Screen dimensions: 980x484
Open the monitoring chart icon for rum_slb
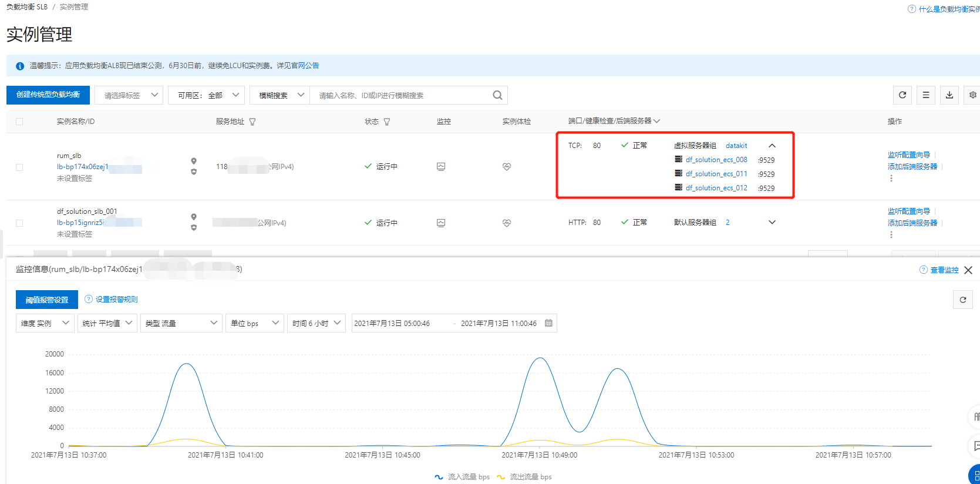(441, 167)
